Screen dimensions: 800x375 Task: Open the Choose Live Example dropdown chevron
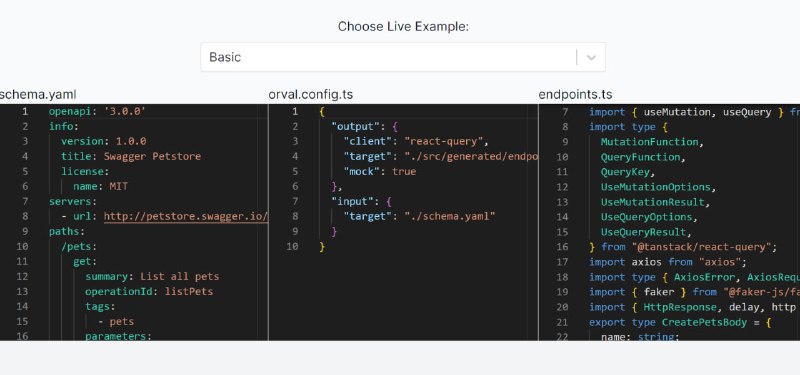(591, 57)
